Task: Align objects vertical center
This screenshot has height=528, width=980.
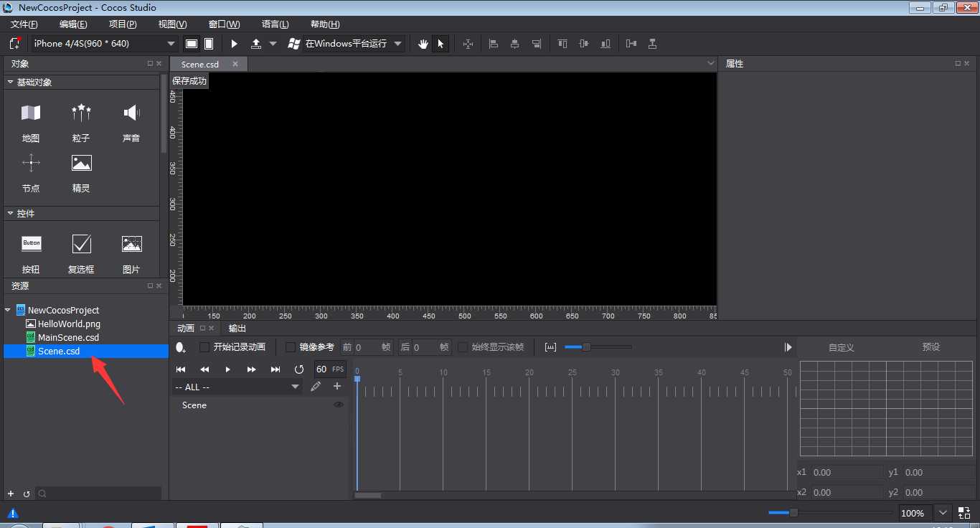Action: coord(584,44)
